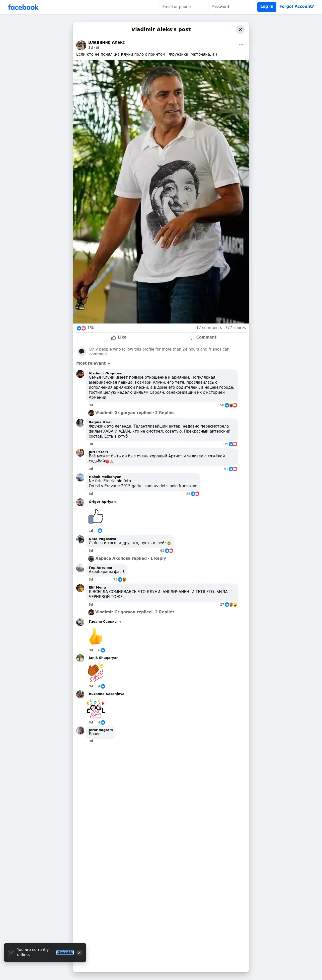Click Владимир Алекс profile picture
The width and height of the screenshot is (322, 980).
pos(81,45)
